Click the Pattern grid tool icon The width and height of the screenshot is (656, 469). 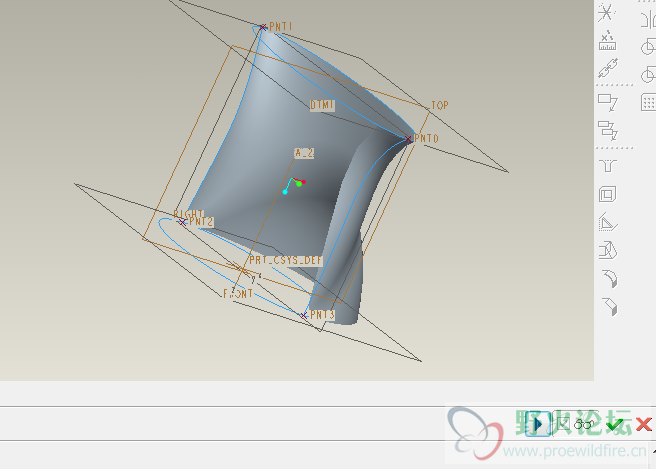648,102
